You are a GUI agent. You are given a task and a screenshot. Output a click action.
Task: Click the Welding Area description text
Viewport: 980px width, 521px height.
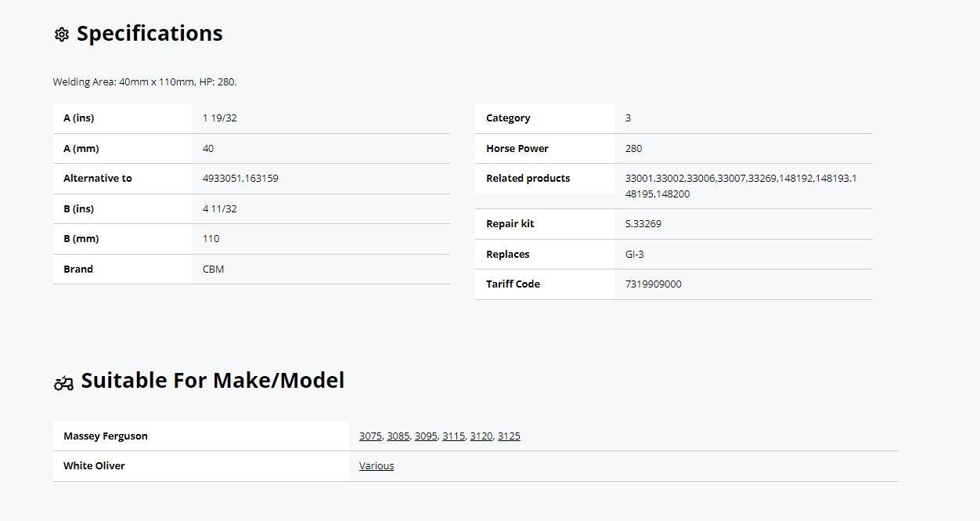click(x=145, y=82)
